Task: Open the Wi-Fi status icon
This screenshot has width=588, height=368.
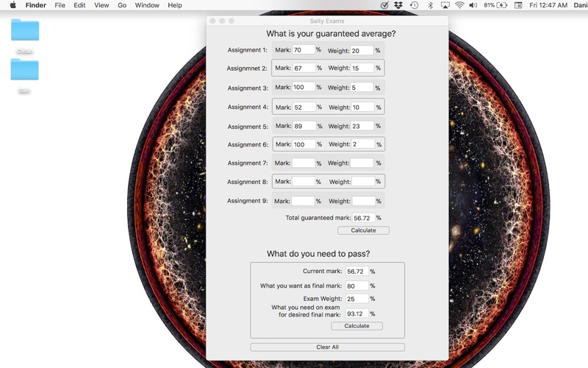Action: (459, 5)
